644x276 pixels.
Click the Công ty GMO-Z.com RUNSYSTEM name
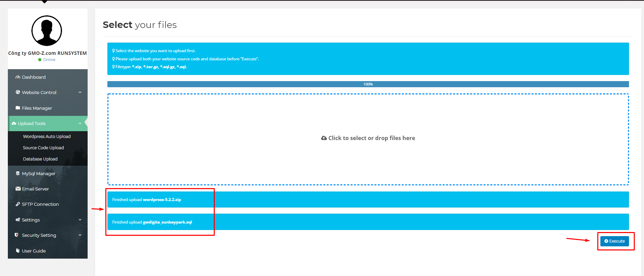click(x=47, y=53)
